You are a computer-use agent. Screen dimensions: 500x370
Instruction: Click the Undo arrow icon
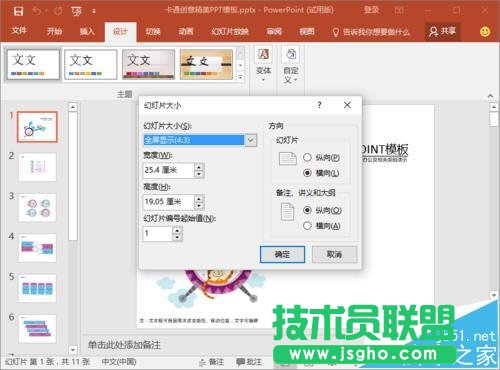coord(37,11)
